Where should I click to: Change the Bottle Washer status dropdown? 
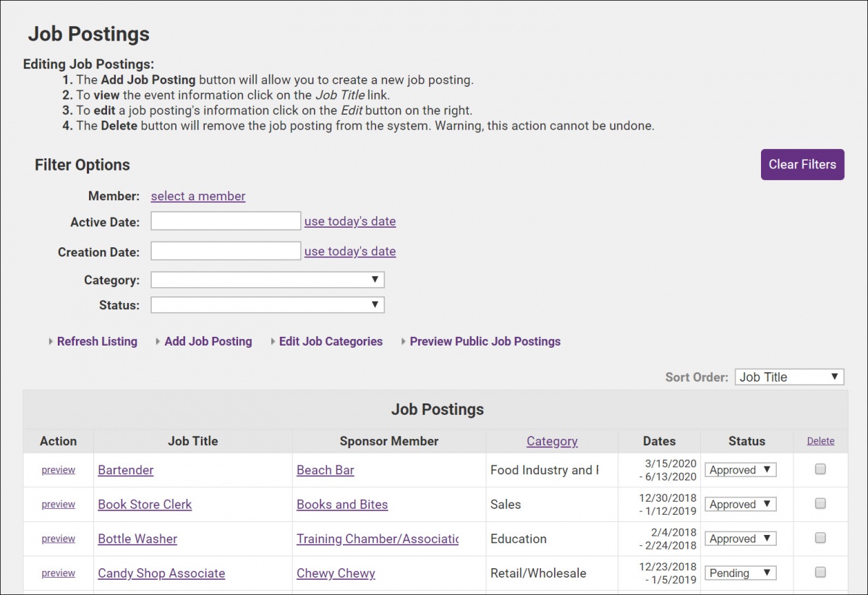click(740, 539)
